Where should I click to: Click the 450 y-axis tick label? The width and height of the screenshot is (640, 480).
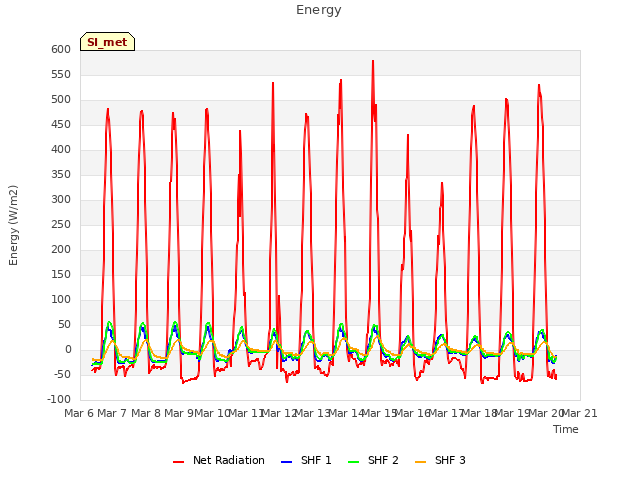(x=61, y=124)
